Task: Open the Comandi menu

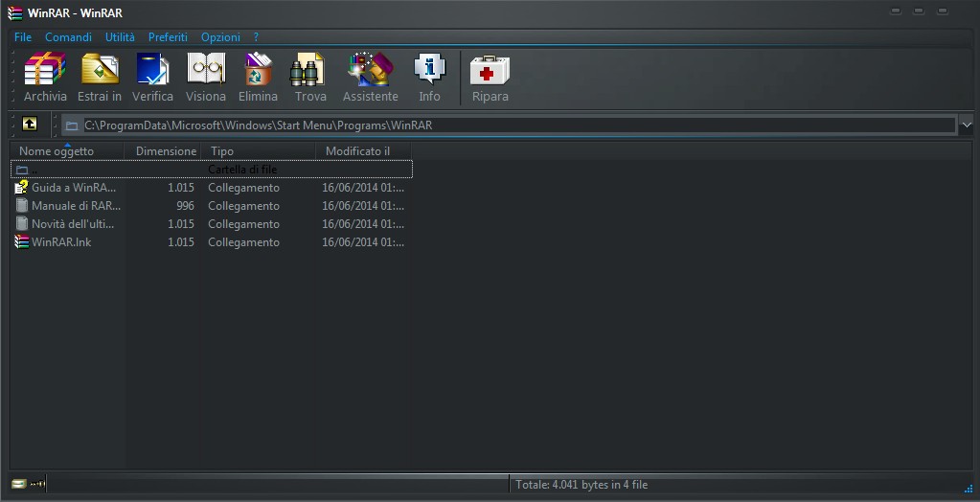Action: point(68,37)
